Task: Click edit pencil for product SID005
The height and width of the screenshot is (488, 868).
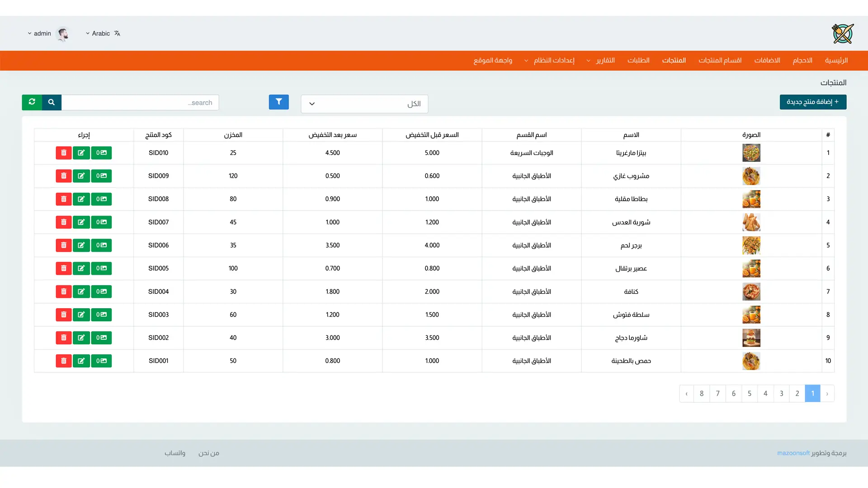Action: tap(81, 268)
